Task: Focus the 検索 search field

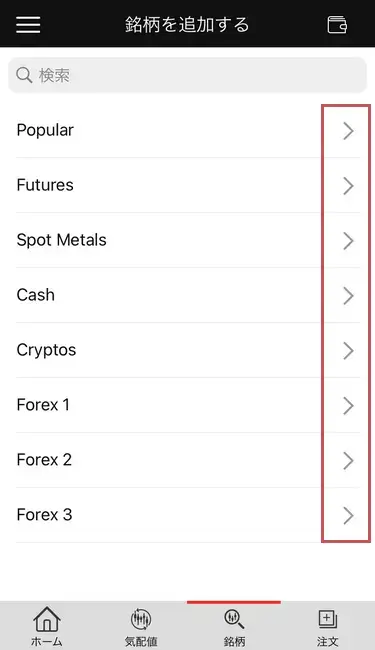Action: point(188,75)
